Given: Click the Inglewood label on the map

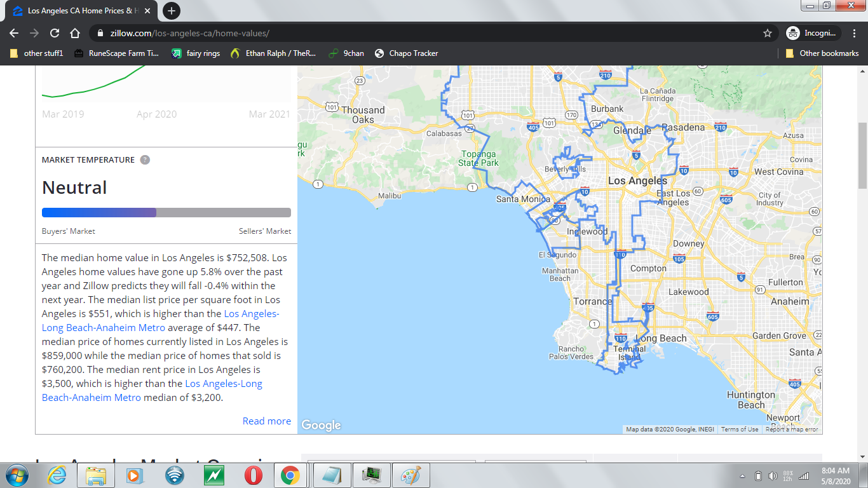Looking at the screenshot, I should [587, 231].
